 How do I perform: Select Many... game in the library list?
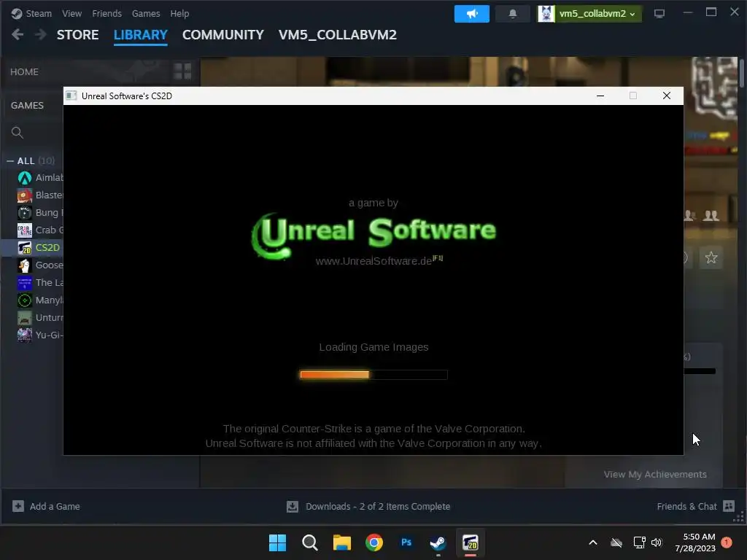point(40,300)
